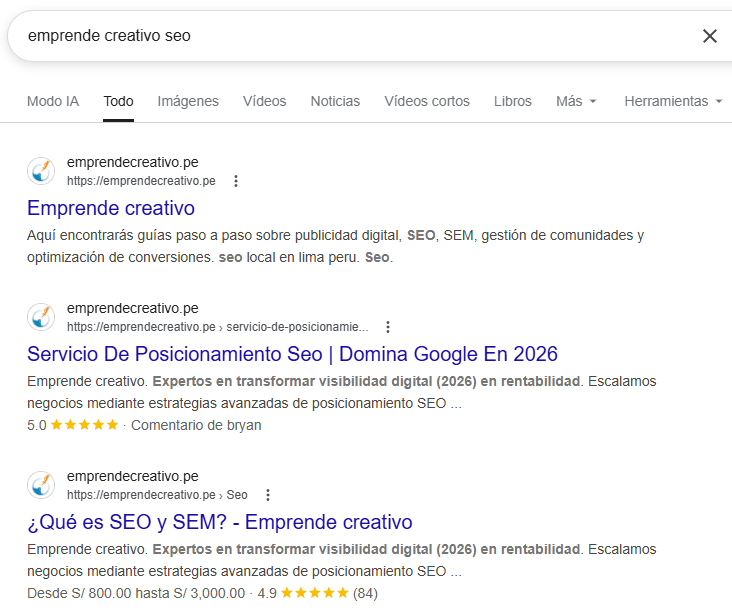Open the Imágenes tab
The height and width of the screenshot is (614, 732).
tap(188, 101)
